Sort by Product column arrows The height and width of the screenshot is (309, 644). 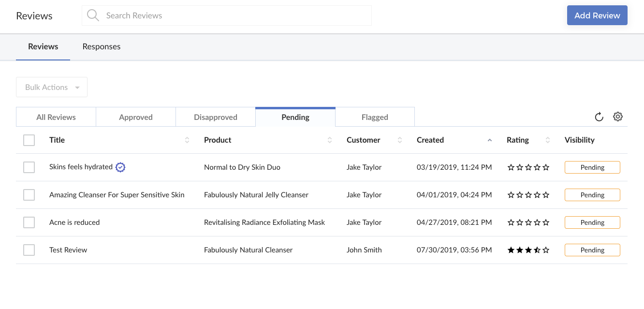330,140
